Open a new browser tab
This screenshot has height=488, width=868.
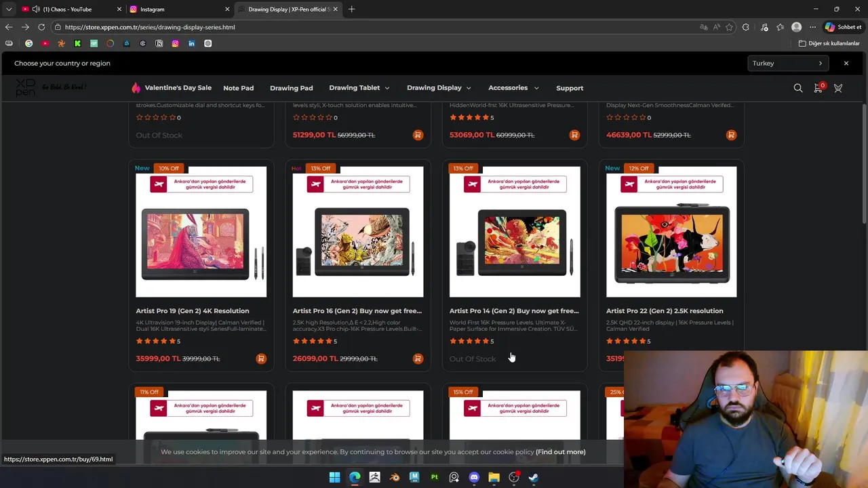(351, 9)
